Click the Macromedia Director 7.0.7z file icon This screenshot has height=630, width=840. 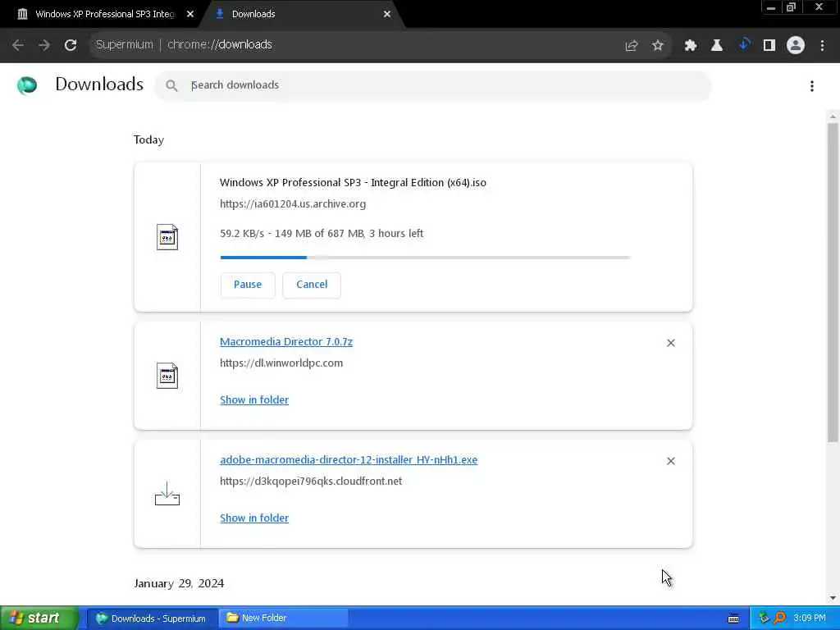(x=167, y=376)
